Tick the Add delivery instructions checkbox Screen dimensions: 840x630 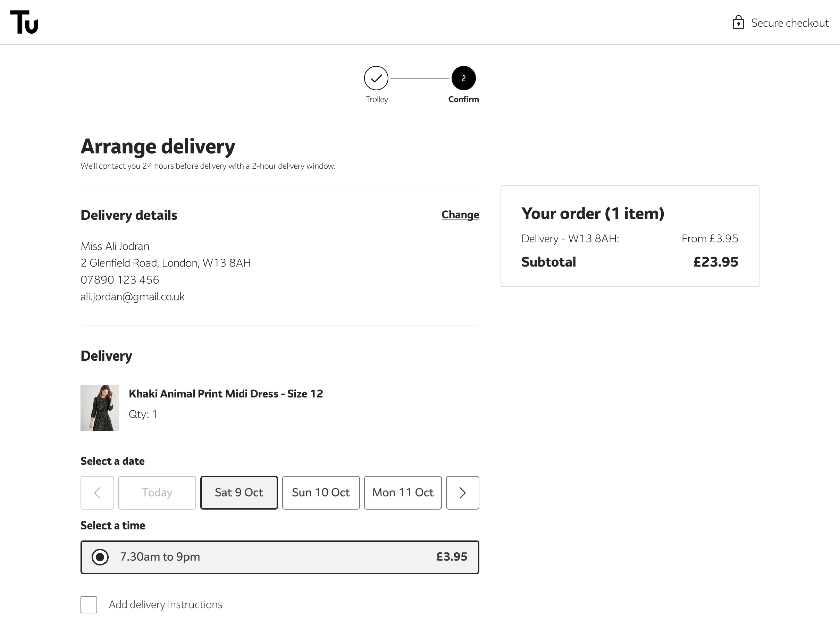point(89,604)
